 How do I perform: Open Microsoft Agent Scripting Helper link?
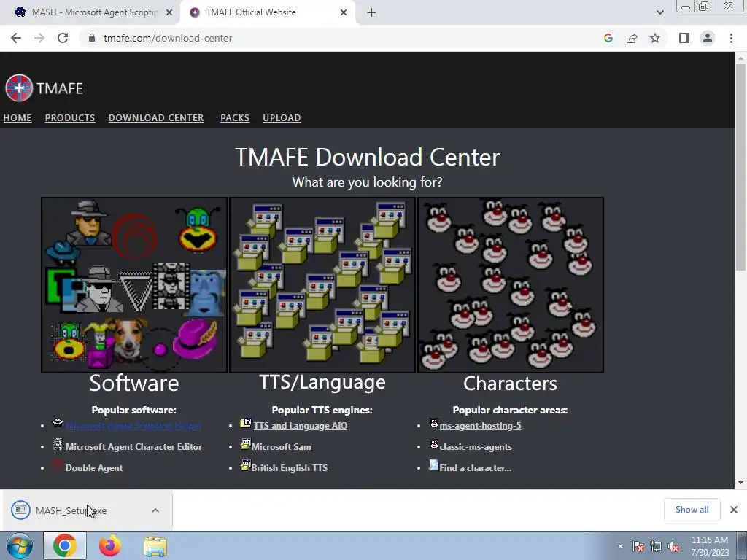133,426
